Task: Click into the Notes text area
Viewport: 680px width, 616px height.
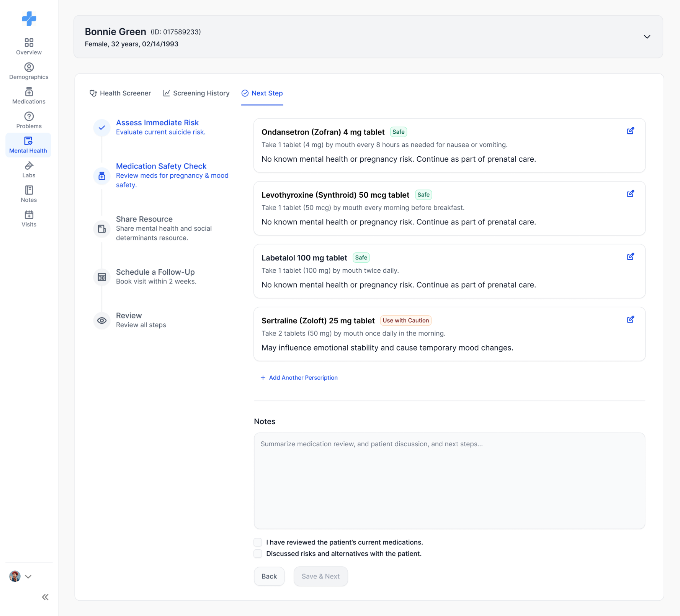Action: (450, 481)
